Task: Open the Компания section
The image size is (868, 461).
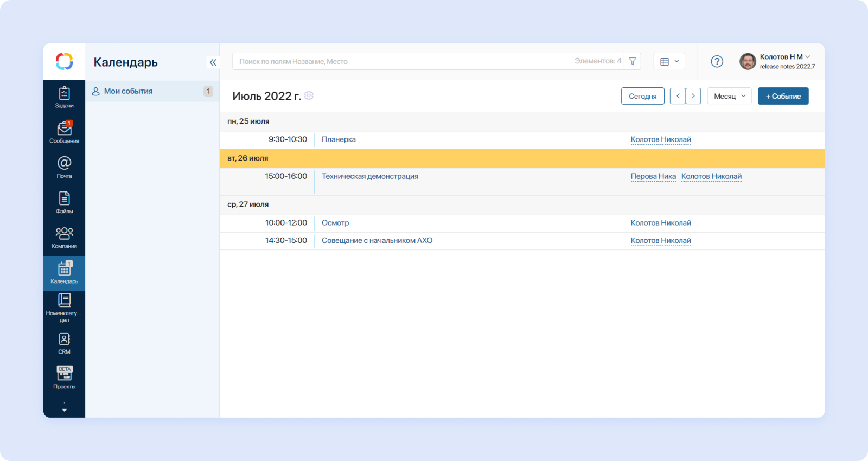Action: point(64,238)
